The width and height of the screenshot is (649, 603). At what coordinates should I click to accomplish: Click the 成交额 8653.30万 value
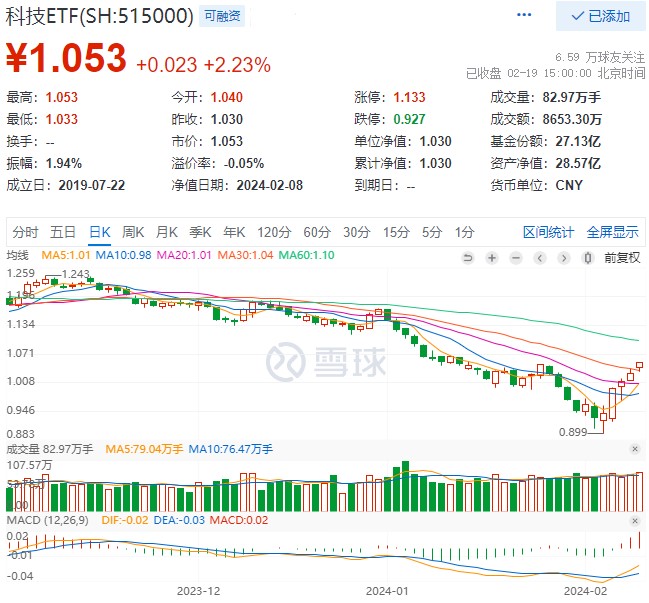(x=572, y=120)
